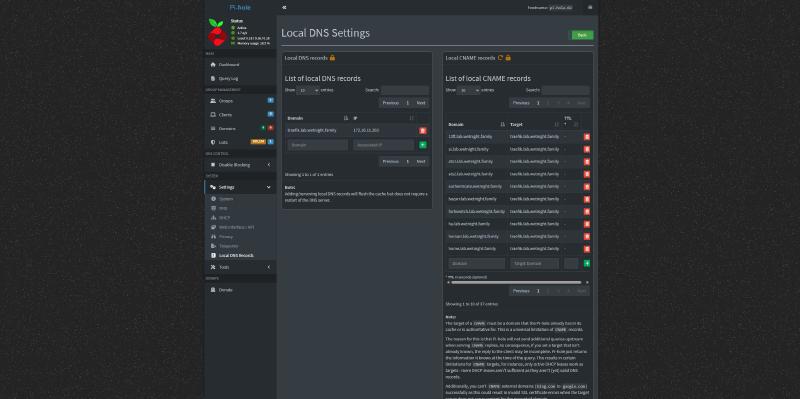The height and width of the screenshot is (399, 800).
Task: Open Show entries dropdown for CNAME records
Action: (469, 90)
